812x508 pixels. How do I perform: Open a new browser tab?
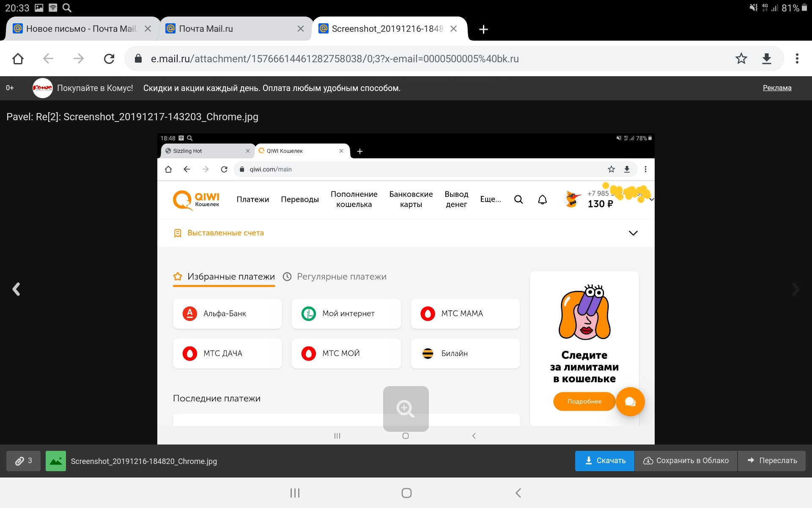click(483, 29)
